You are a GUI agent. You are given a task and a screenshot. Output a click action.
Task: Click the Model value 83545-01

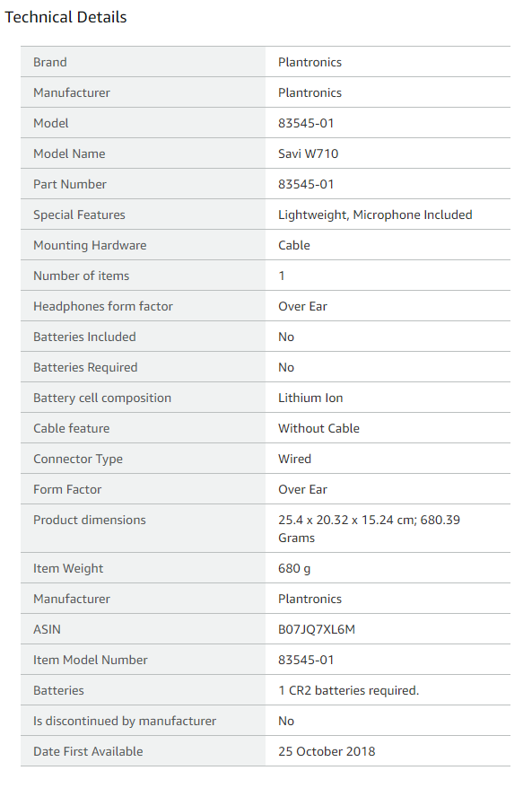point(306,123)
